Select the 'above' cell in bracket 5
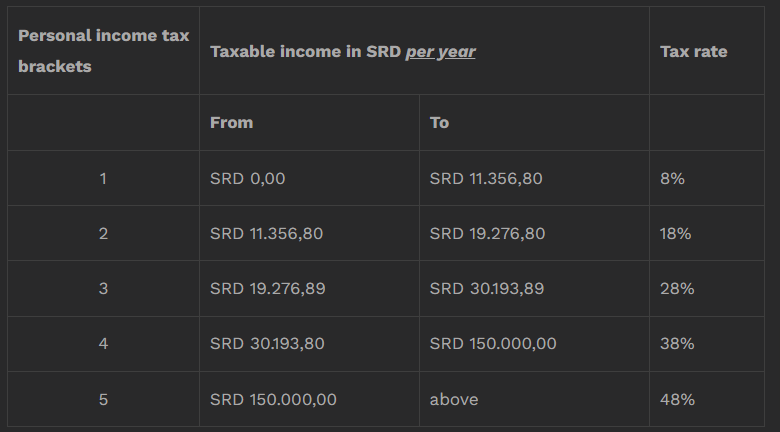Image resolution: width=780 pixels, height=432 pixels. (x=534, y=399)
